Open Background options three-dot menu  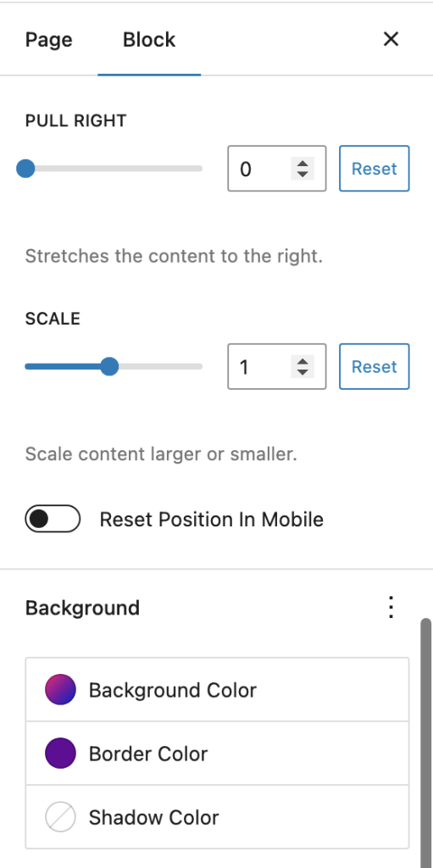[391, 607]
